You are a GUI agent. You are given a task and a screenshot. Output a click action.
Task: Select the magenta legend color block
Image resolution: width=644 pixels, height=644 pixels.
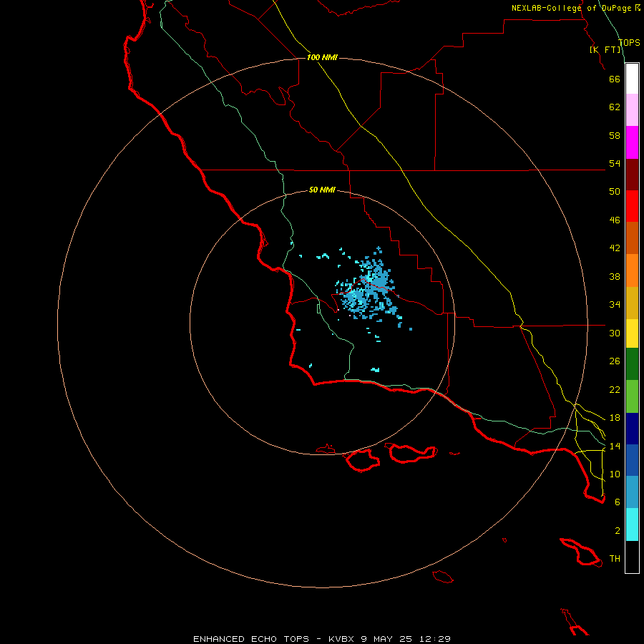click(632, 142)
